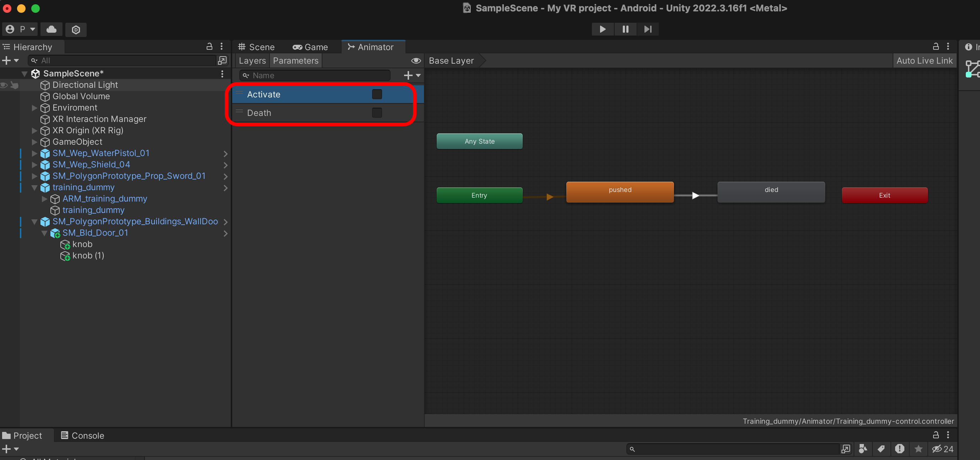Toggle the Animator eye visibility icon

(416, 60)
